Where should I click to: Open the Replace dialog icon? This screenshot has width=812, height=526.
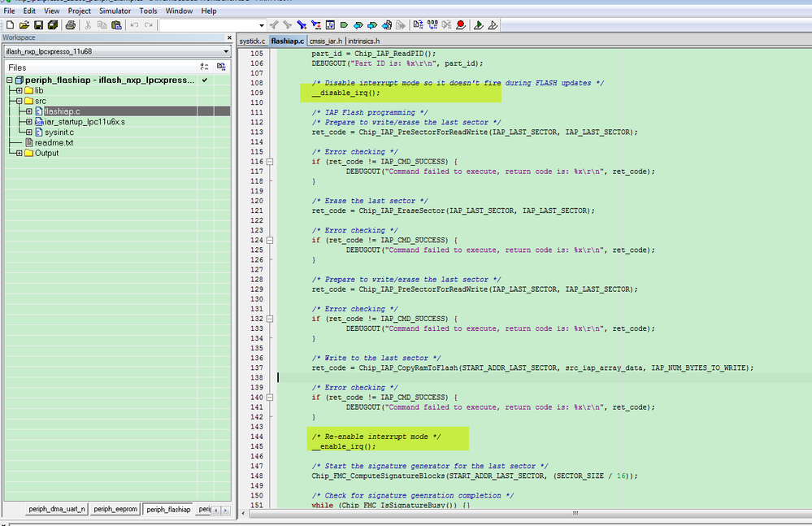click(x=315, y=25)
